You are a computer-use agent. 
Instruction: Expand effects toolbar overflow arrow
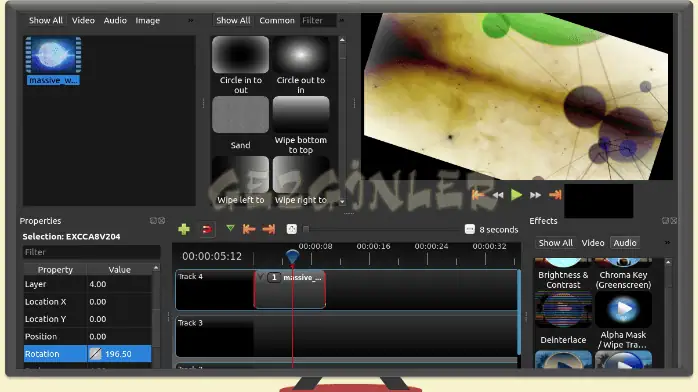[x=667, y=242]
